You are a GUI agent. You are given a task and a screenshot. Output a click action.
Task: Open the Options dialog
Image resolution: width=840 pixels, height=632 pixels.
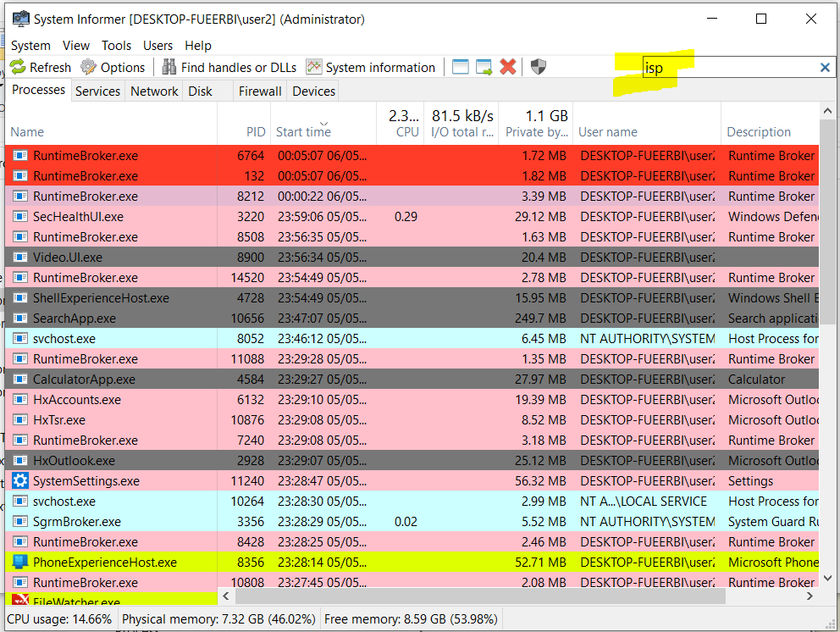click(113, 67)
